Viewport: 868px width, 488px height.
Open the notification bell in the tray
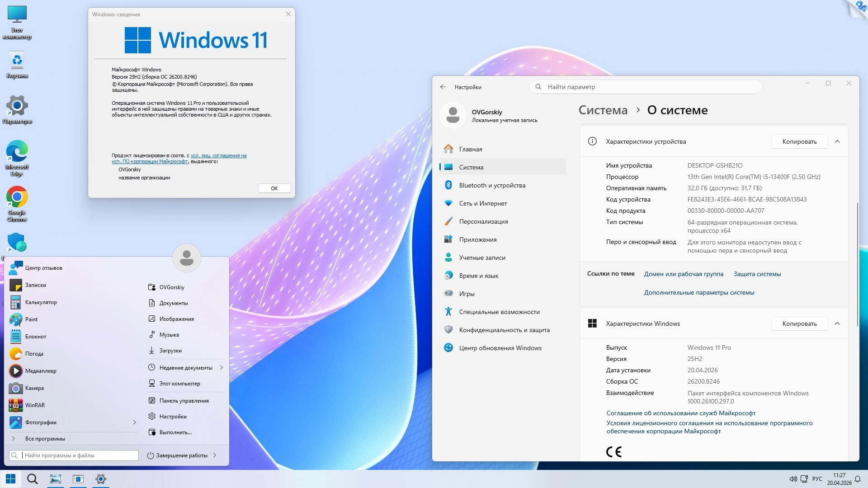[858, 479]
